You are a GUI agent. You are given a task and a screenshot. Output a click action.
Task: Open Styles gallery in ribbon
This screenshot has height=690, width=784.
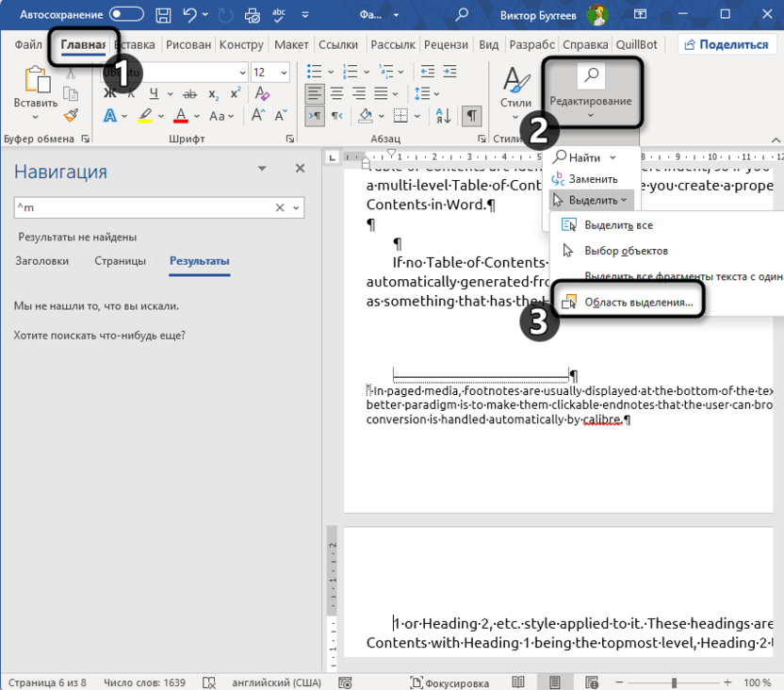515,94
